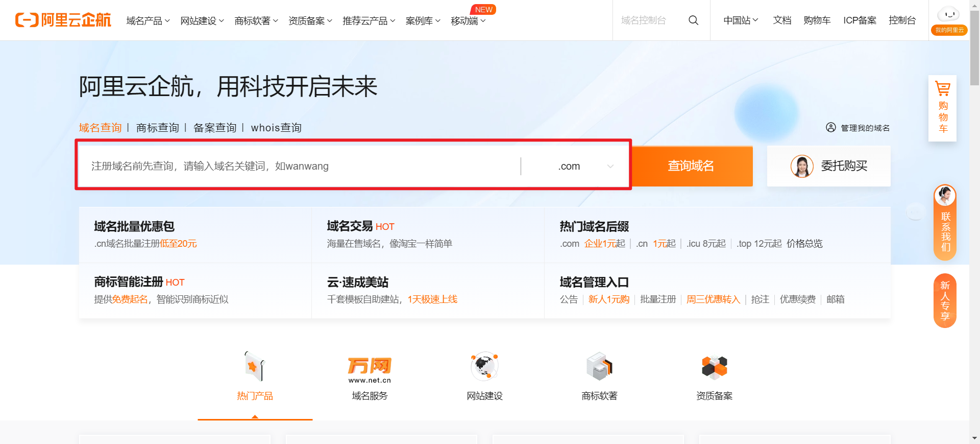Open the .com domain suffix dropdown
980x444 pixels.
coord(585,167)
